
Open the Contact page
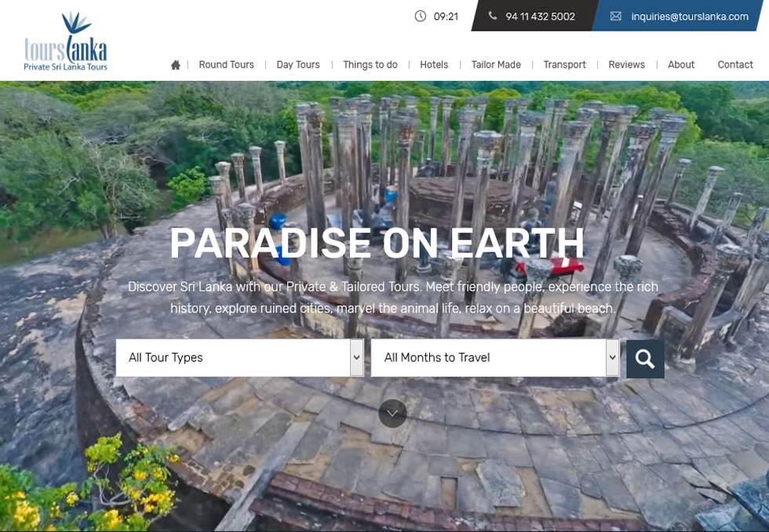click(735, 64)
